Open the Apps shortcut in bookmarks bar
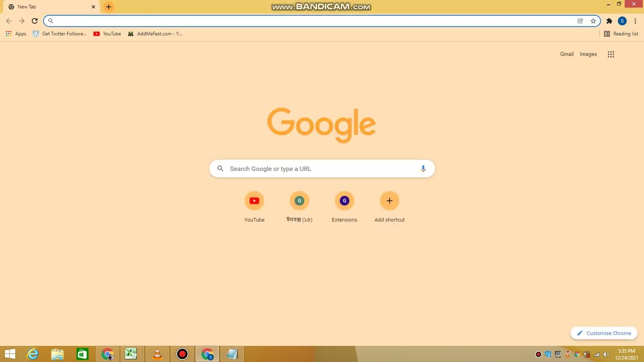The image size is (644, 362). (x=16, y=34)
